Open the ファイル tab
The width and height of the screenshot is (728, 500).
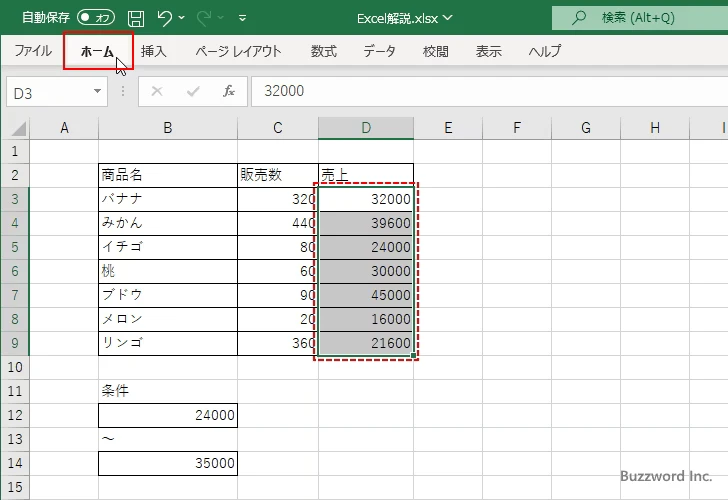[33, 51]
